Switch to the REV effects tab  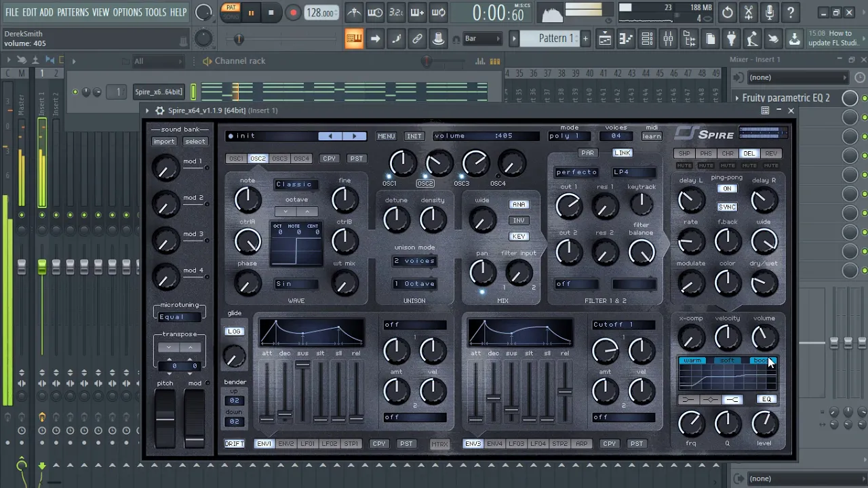(771, 154)
